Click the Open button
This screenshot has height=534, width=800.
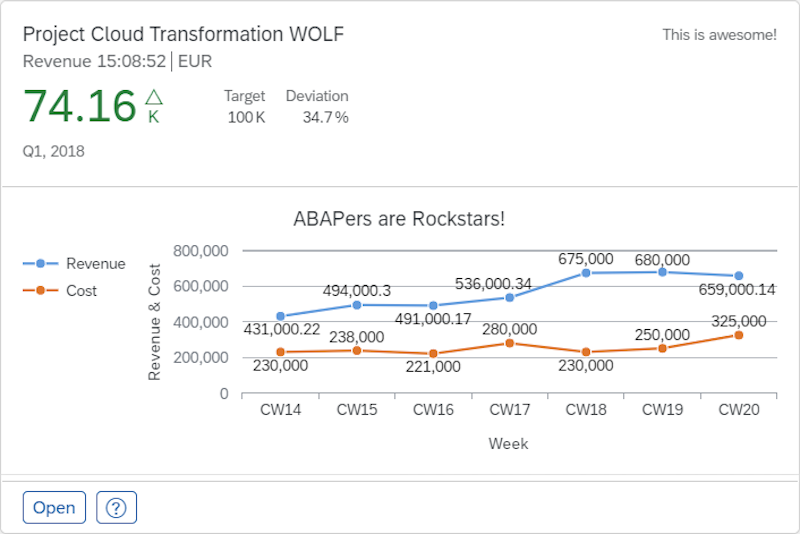pos(54,508)
